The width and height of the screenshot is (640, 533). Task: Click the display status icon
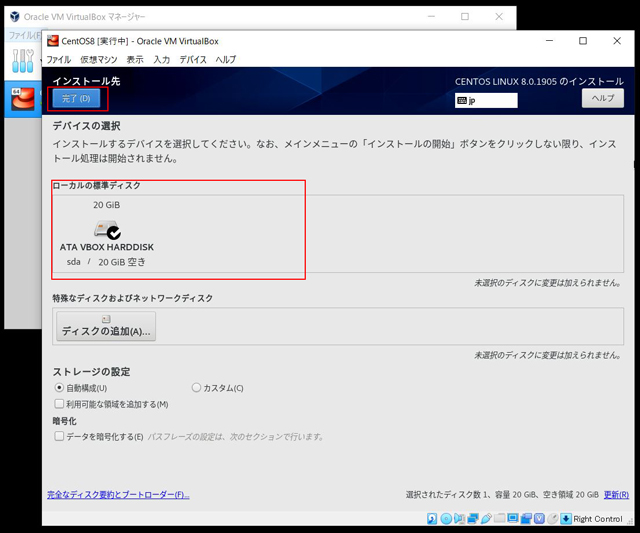(513, 519)
